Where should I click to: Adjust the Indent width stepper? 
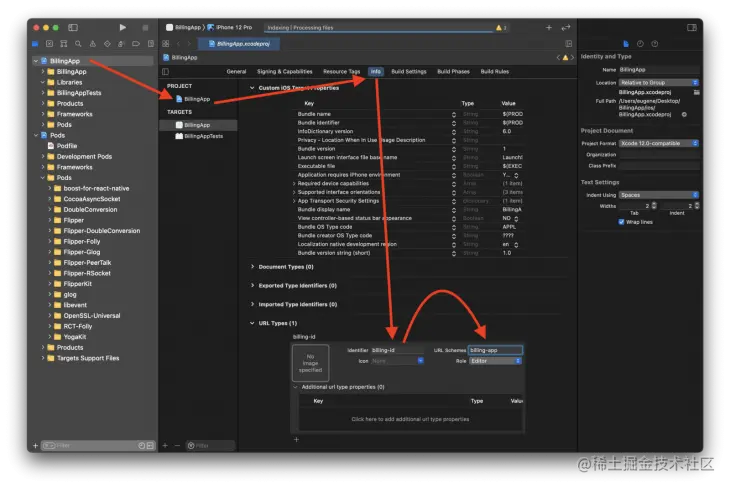coord(696,205)
